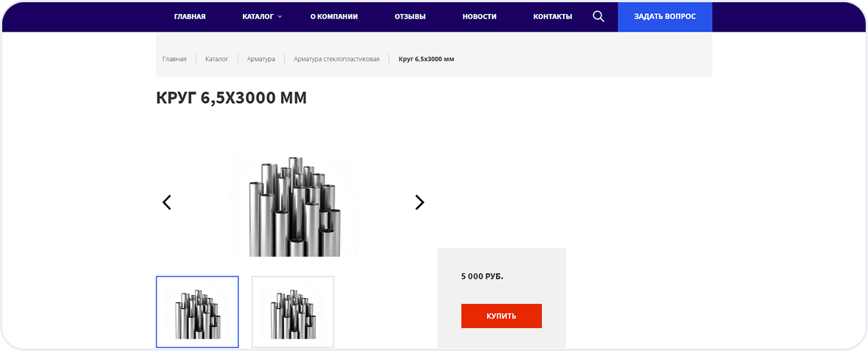Go to Арматура breadcrumb link

[261, 59]
